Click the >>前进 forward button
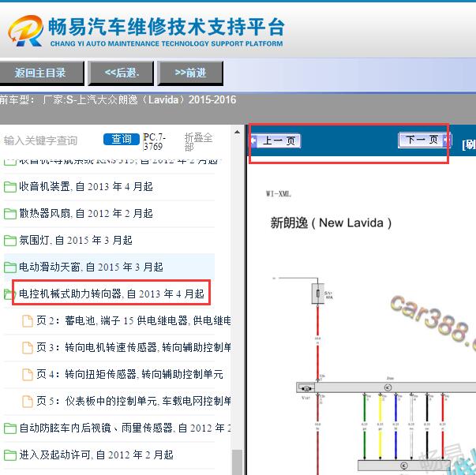This screenshot has height=475, width=476. tap(190, 73)
